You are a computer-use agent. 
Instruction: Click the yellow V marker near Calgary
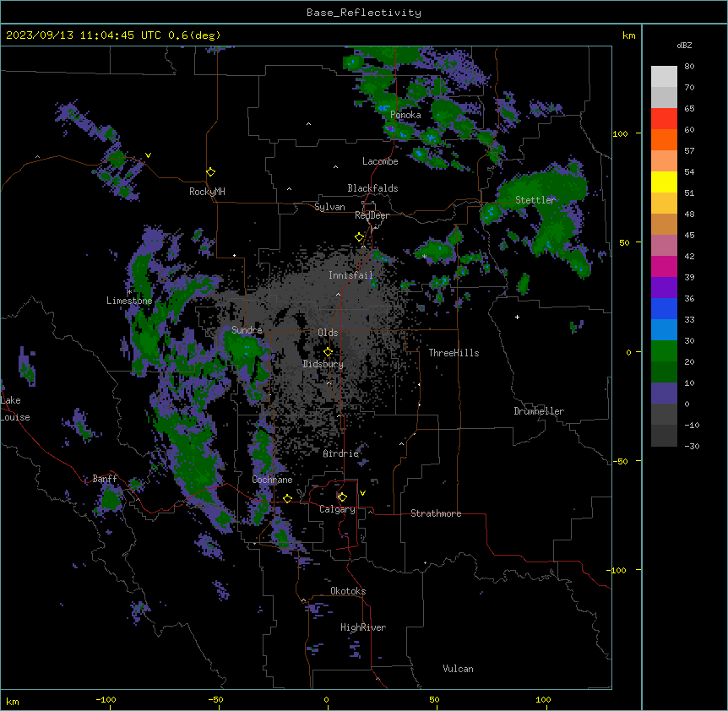click(362, 493)
